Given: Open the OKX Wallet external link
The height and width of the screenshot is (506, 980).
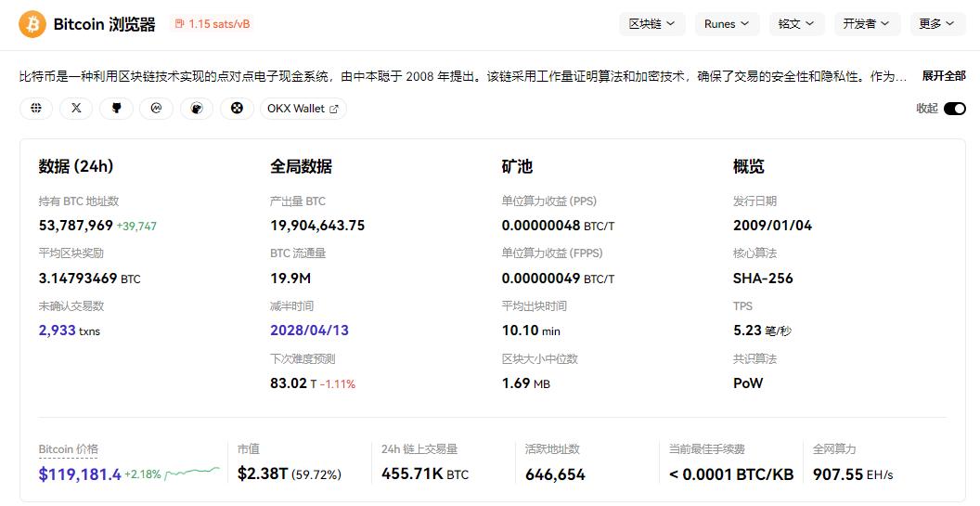Looking at the screenshot, I should (303, 109).
